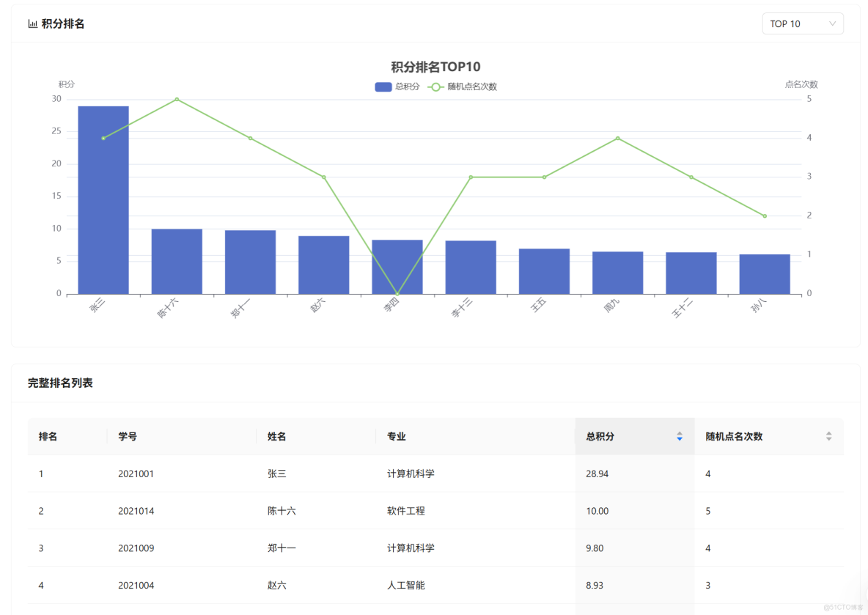Click 赵六's bar in the bar chart
Screen dimensions: 868x615
pos(323,264)
